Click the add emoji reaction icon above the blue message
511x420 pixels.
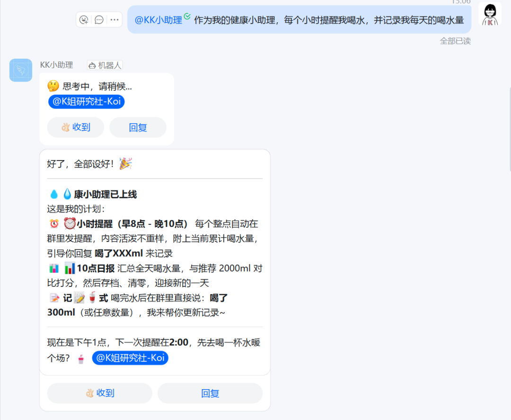pyautogui.click(x=84, y=20)
